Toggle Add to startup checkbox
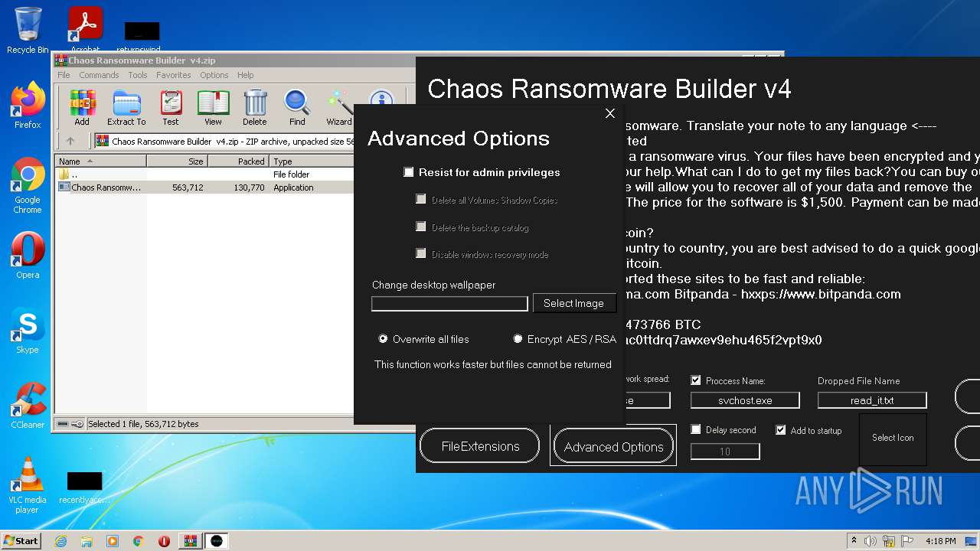The image size is (980, 551). pyautogui.click(x=781, y=430)
